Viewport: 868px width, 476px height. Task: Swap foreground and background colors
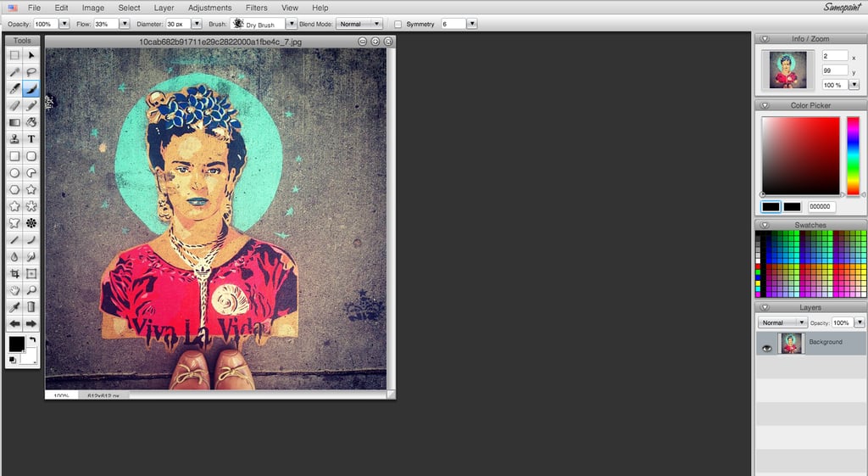33,339
